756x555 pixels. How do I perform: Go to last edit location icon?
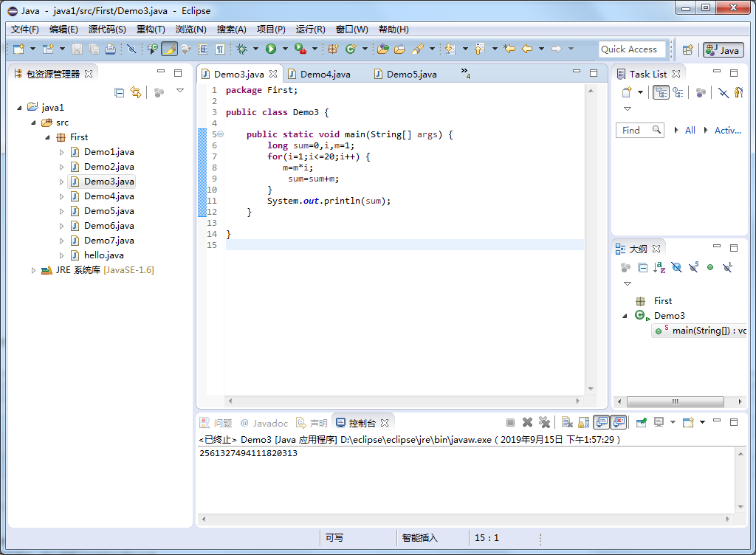tap(509, 49)
